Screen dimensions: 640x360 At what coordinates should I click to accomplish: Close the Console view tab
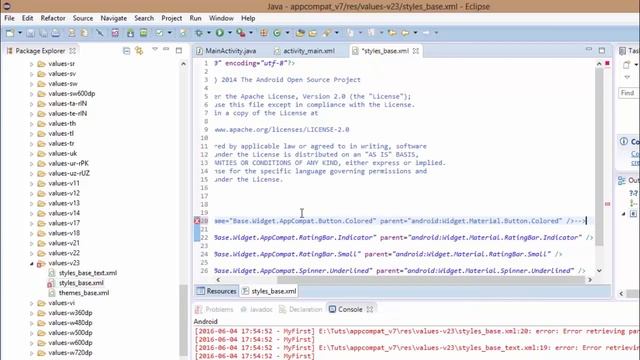coord(370,309)
